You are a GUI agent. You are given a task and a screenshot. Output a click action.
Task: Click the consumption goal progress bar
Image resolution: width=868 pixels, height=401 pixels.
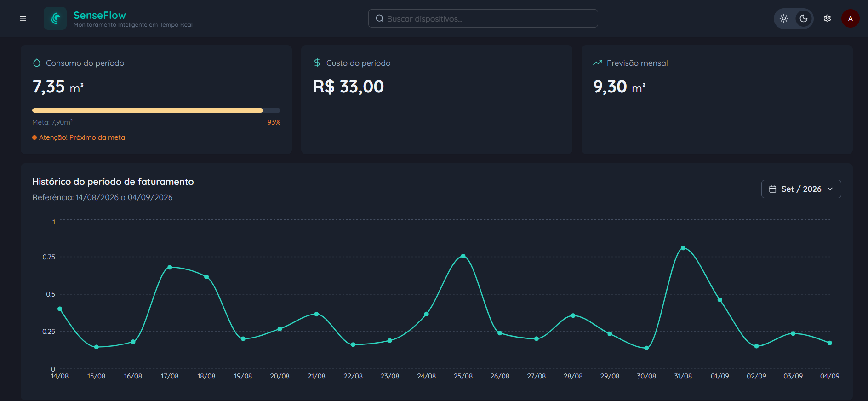click(156, 110)
